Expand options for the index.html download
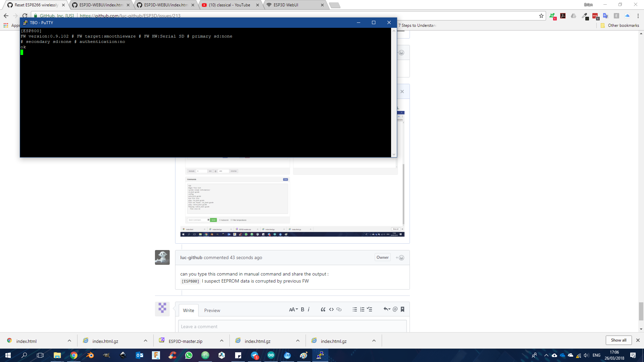 (x=69, y=341)
